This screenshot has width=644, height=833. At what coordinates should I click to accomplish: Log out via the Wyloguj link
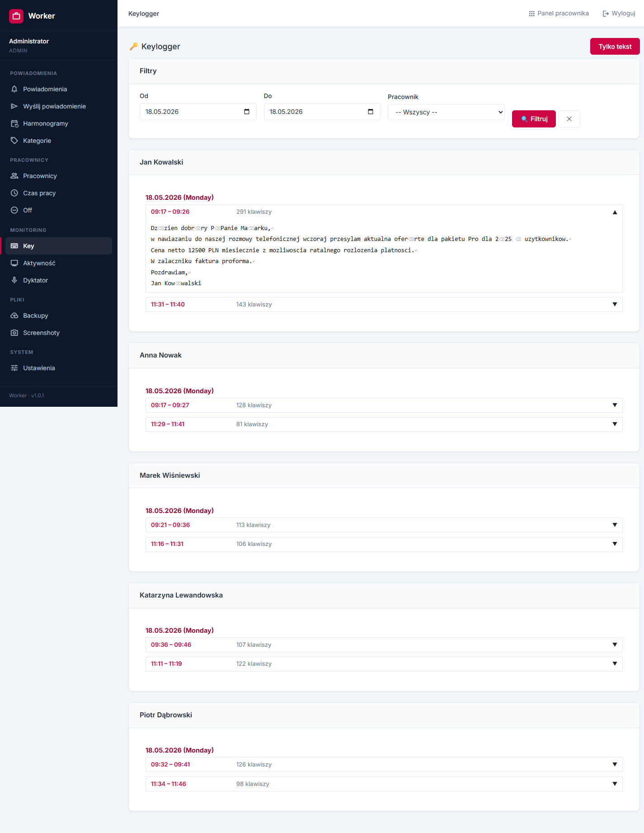coord(619,14)
